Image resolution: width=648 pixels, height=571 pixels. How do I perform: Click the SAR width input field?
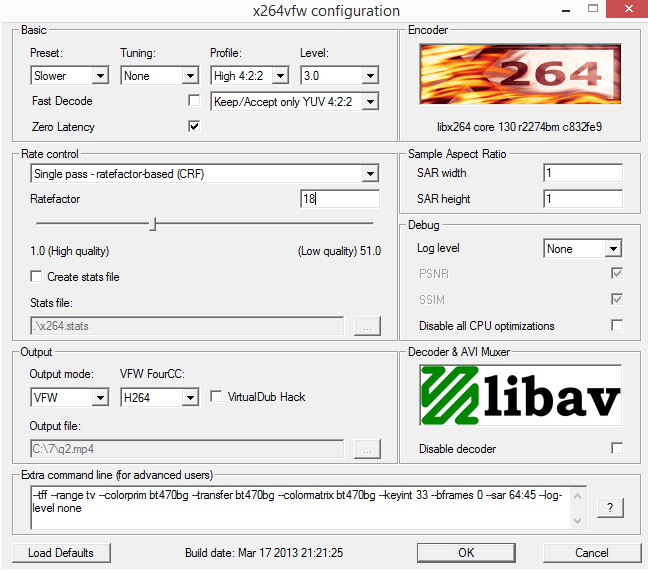pos(583,173)
